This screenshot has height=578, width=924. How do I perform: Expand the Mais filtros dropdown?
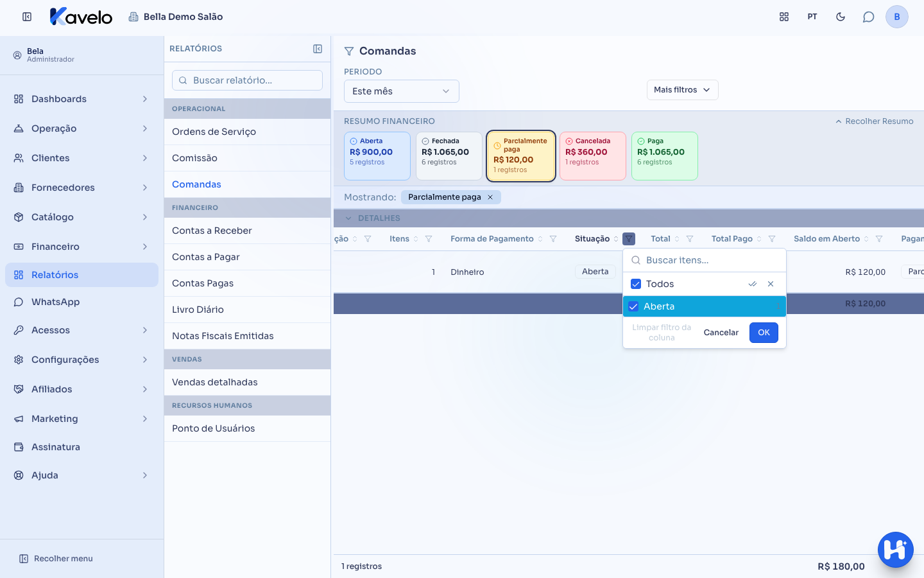point(683,90)
